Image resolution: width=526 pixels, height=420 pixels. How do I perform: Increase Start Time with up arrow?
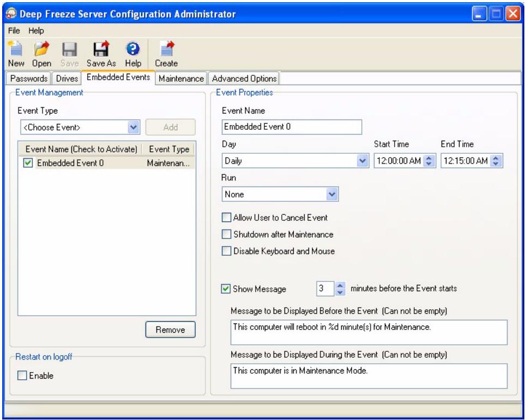[x=429, y=158]
